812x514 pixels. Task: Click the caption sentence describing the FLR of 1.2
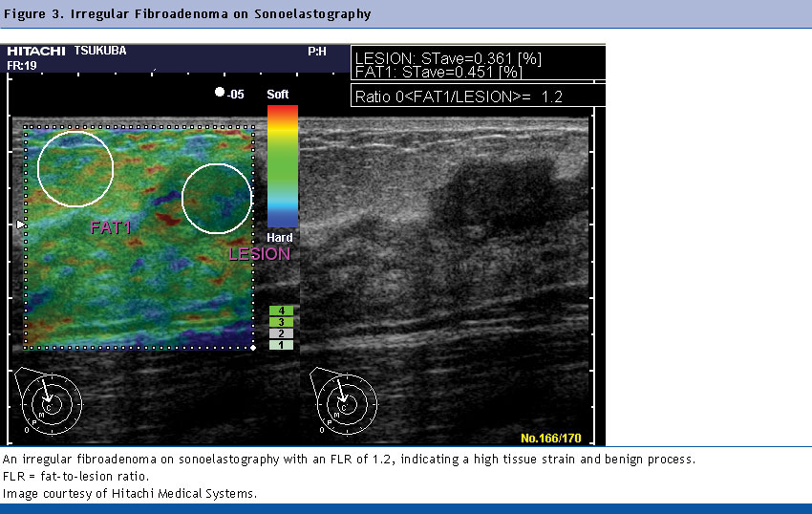(x=349, y=460)
